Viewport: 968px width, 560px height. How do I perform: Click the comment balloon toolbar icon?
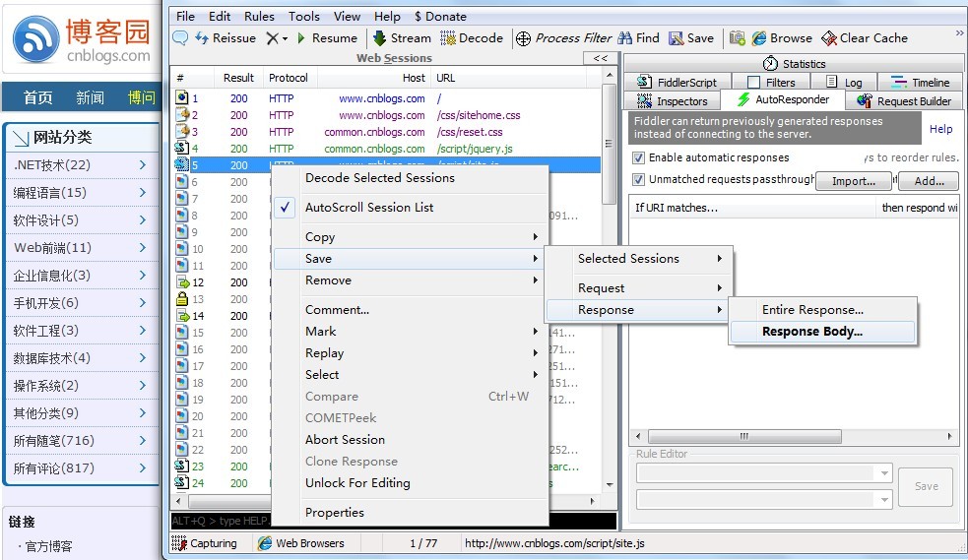coord(180,38)
